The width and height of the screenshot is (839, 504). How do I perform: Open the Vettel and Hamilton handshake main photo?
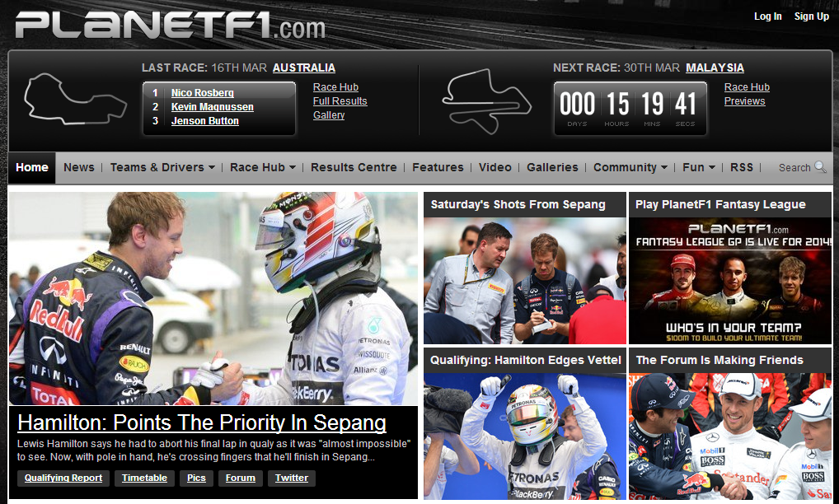click(213, 298)
